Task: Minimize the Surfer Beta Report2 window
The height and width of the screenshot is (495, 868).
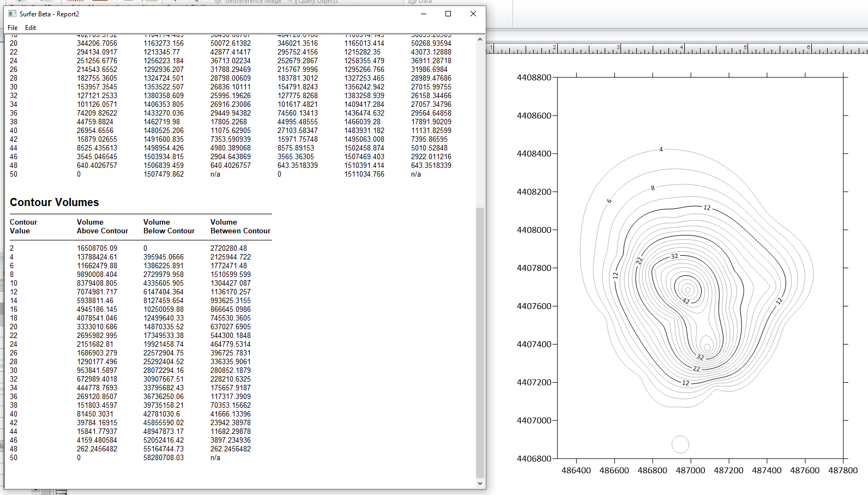Action: [x=424, y=14]
